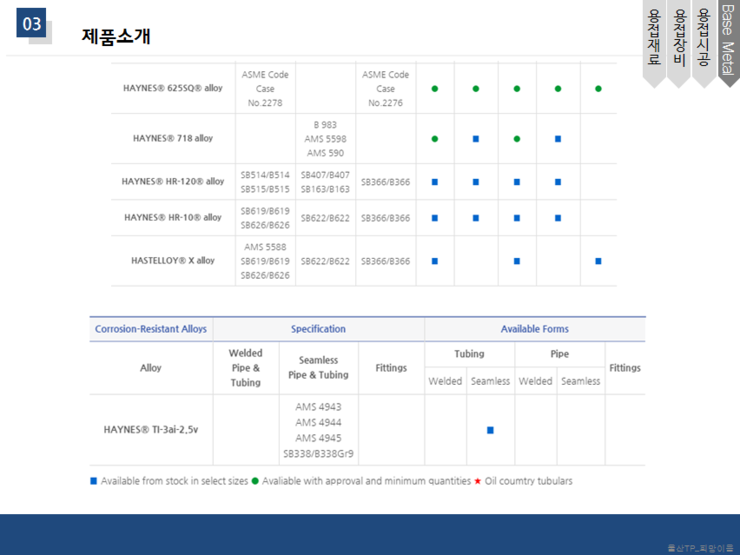Click SB622/B622 in the HASTELLOY X row
This screenshot has height=555, width=740.
coord(325,261)
